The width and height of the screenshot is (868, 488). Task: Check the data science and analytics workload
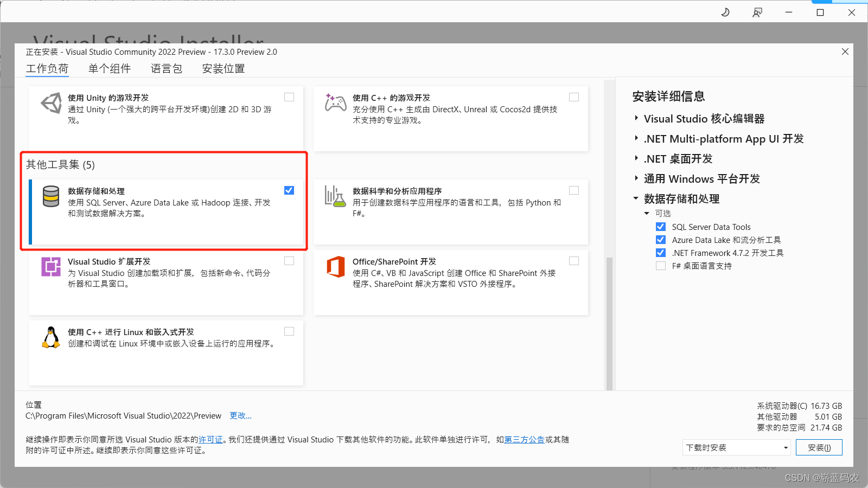point(574,190)
